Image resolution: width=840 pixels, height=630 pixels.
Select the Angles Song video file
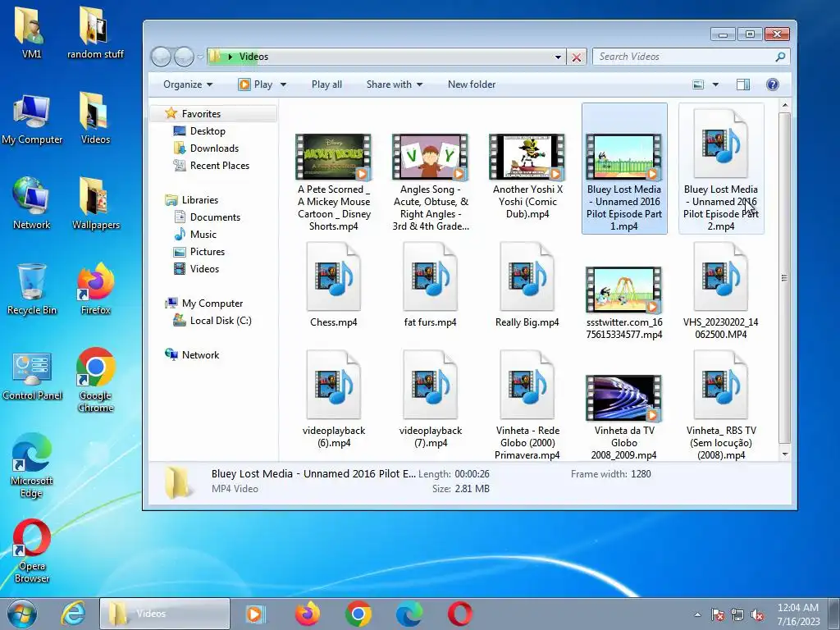[x=431, y=182]
